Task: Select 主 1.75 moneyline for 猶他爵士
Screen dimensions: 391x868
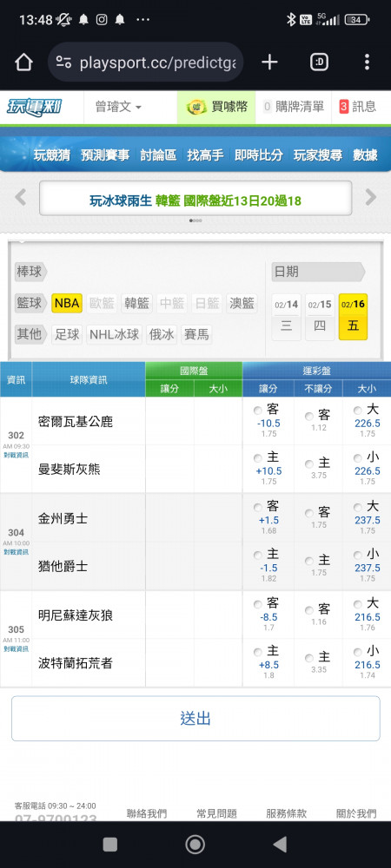Action: click(309, 562)
